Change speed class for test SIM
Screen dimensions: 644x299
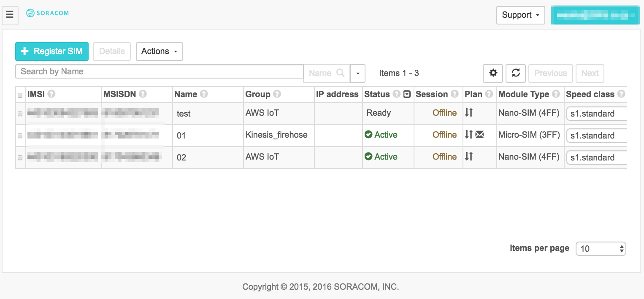[x=597, y=114]
